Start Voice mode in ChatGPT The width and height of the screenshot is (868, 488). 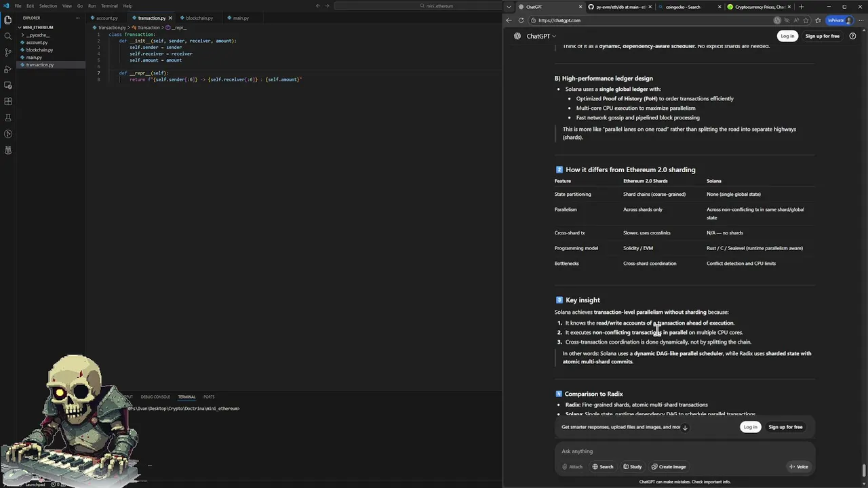[x=798, y=466]
